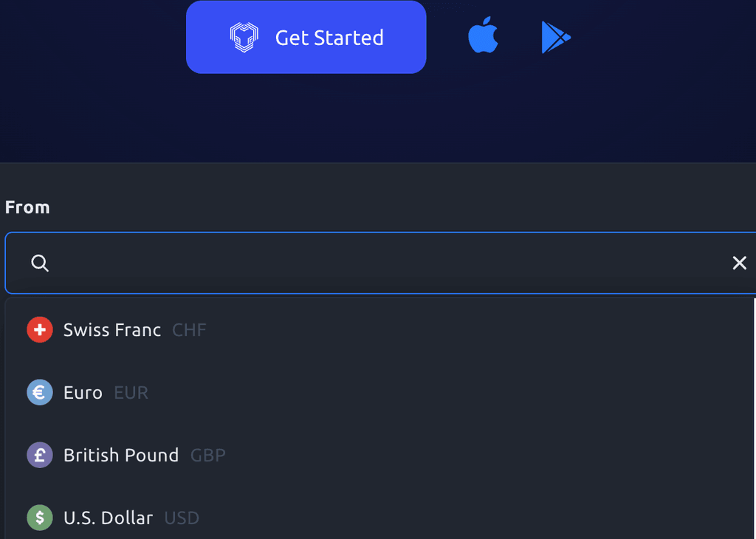Screen dimensions: 756x539
Task: Click the U.S. Dollar sign icon
Action: (39, 518)
